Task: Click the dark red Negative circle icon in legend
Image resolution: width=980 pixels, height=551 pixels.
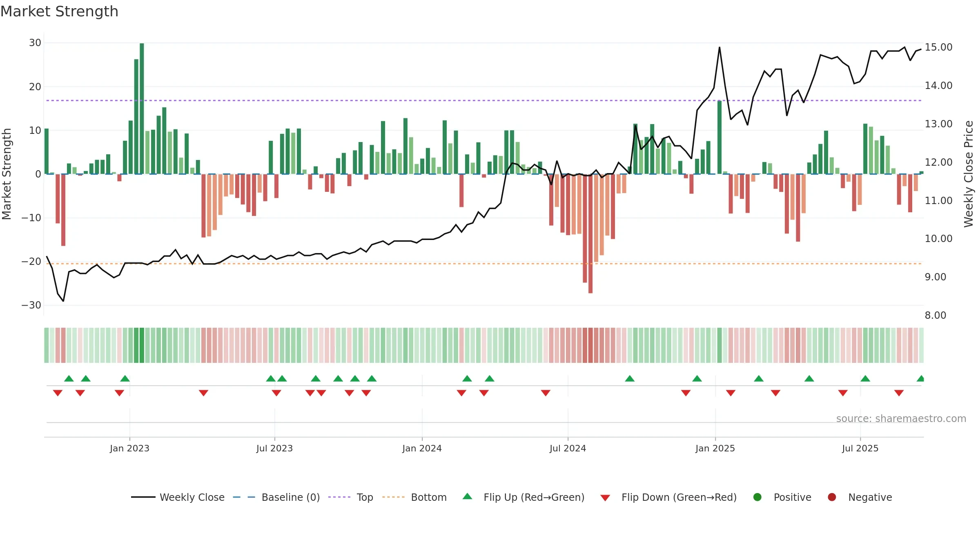Action: click(832, 497)
